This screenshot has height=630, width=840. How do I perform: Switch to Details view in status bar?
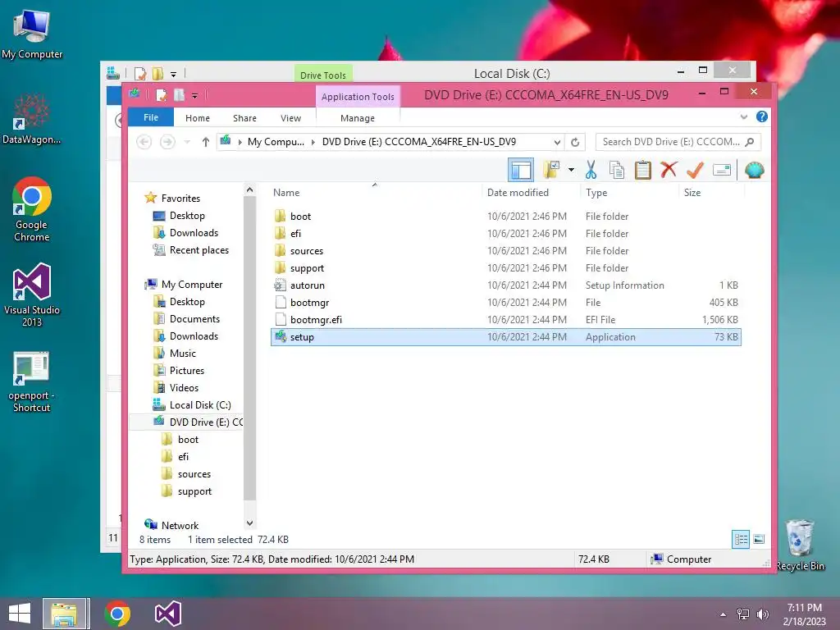(741, 540)
